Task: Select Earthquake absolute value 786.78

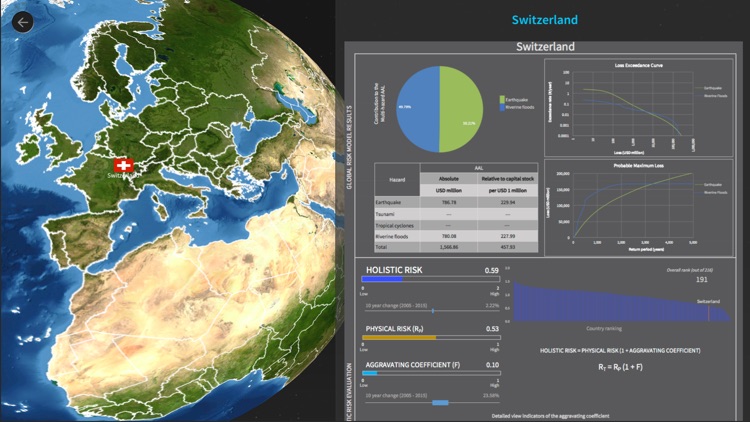Action: [x=449, y=202]
